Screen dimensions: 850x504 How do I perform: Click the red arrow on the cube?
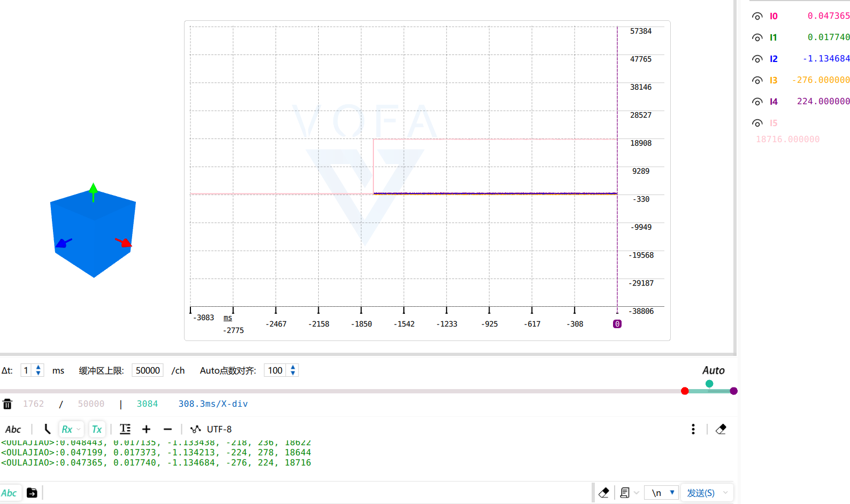(x=124, y=242)
